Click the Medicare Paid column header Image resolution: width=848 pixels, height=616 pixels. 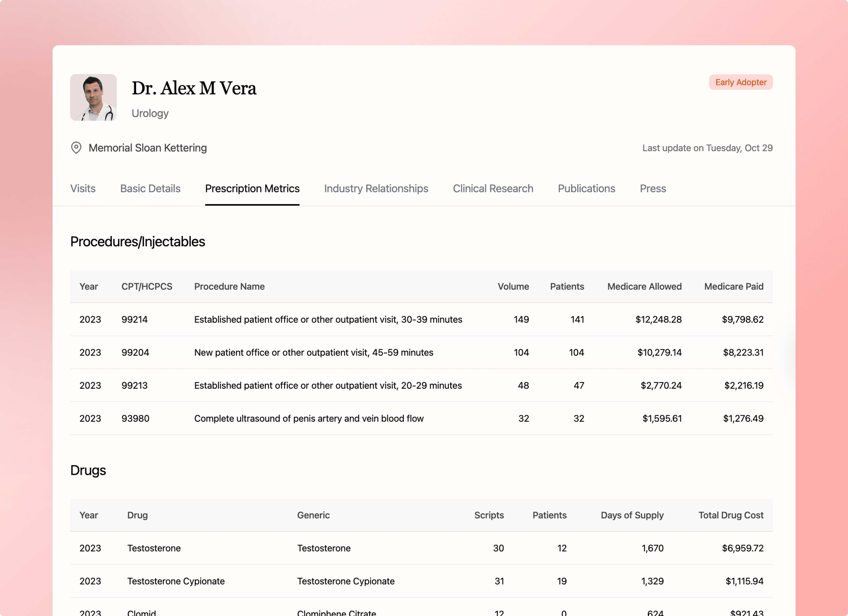(734, 286)
